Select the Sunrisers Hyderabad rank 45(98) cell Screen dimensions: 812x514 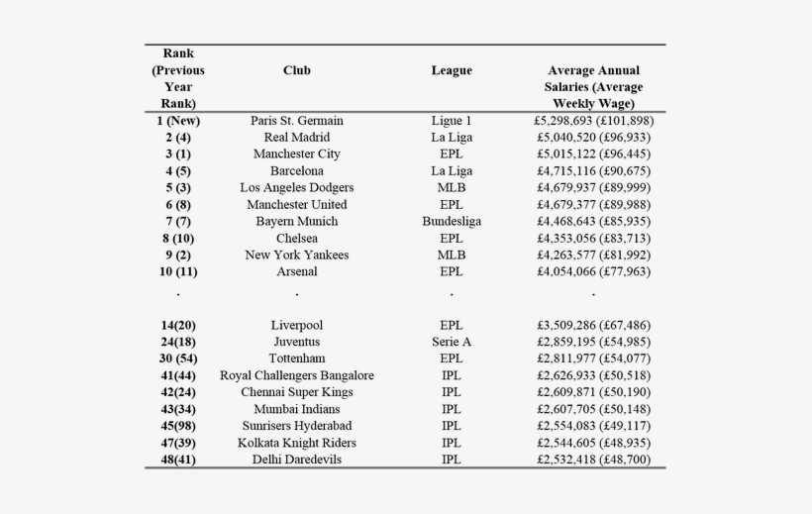click(178, 426)
